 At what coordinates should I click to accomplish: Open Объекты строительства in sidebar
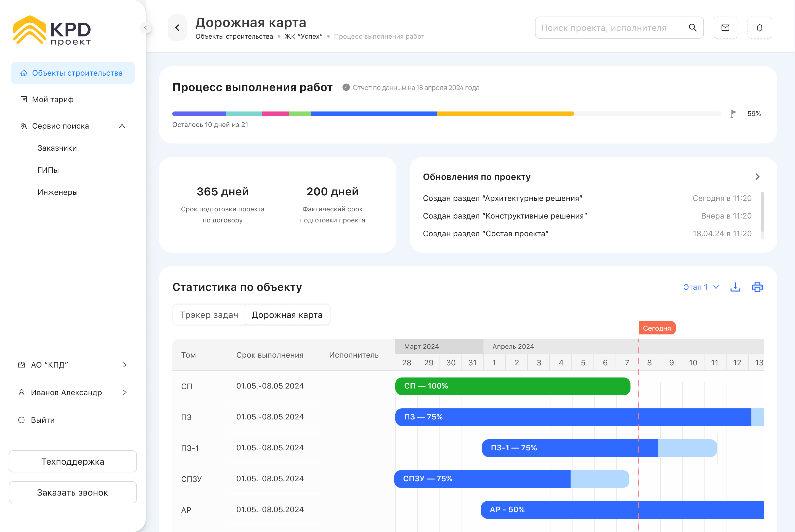click(73, 73)
